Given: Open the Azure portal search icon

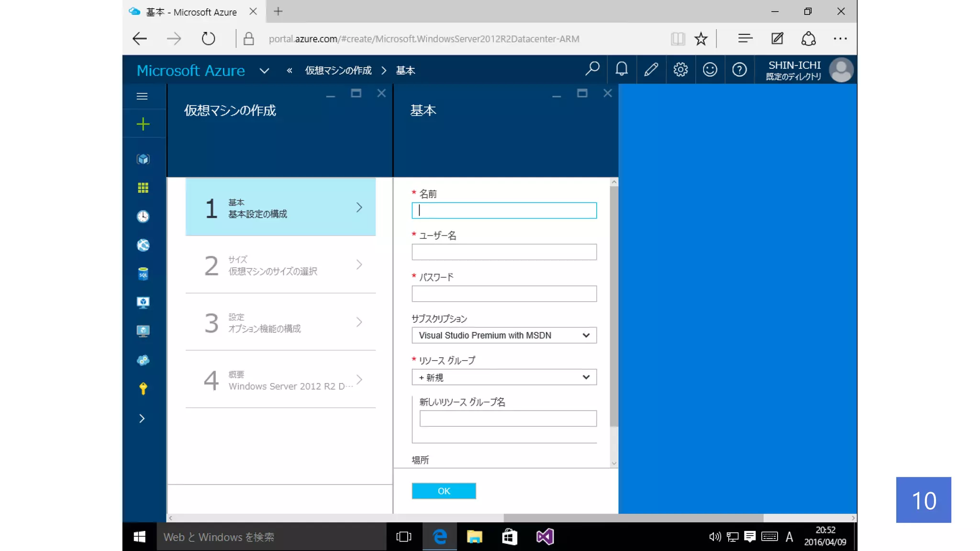Looking at the screenshot, I should pos(592,70).
